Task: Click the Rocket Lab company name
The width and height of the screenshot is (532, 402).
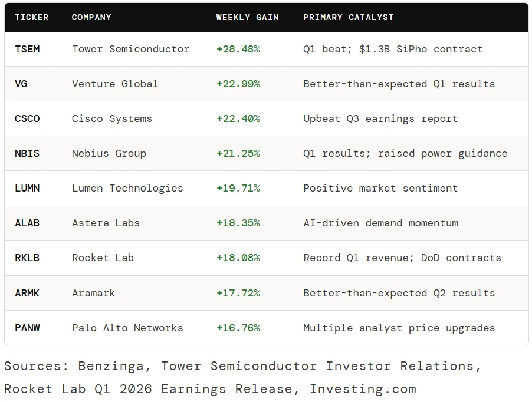Action: 103,258
